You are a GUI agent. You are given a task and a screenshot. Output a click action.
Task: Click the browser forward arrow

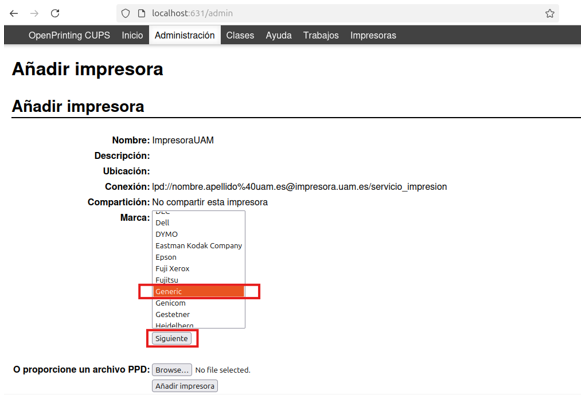click(34, 14)
